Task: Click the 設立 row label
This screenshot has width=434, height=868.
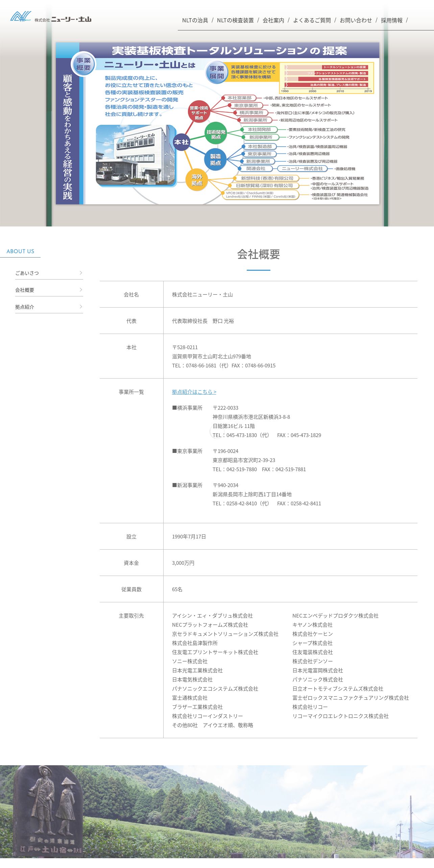Action: [x=131, y=536]
